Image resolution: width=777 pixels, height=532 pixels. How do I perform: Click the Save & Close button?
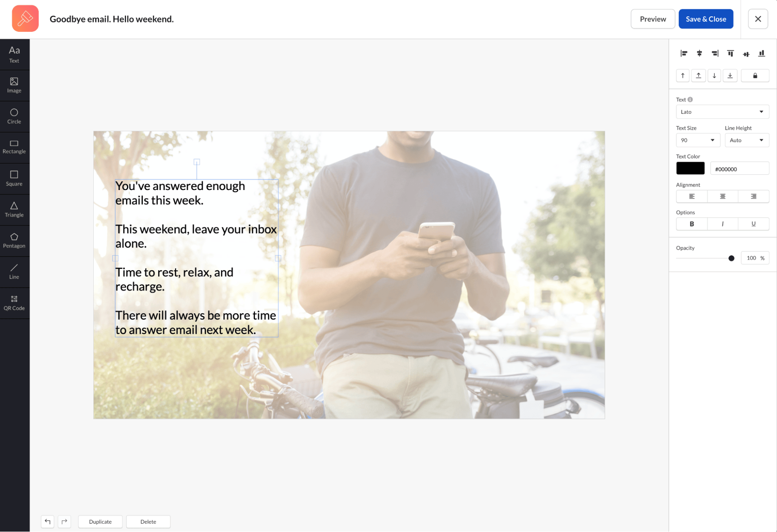706,19
